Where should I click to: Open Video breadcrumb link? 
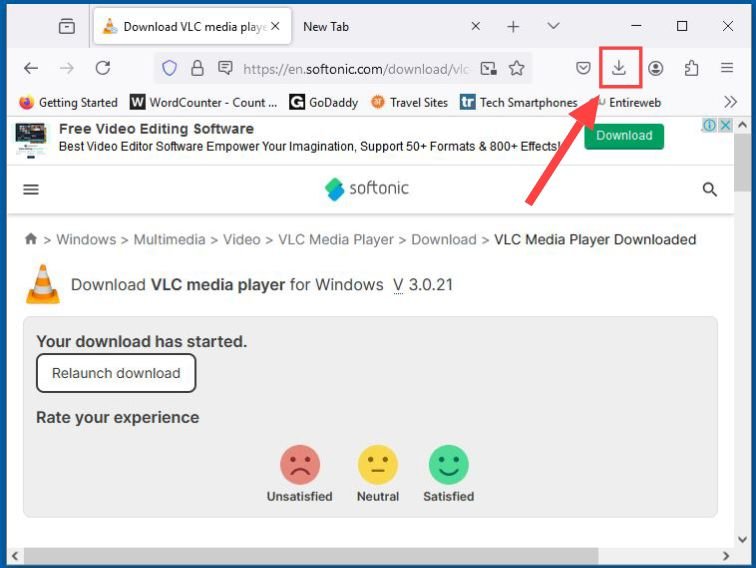pos(242,240)
